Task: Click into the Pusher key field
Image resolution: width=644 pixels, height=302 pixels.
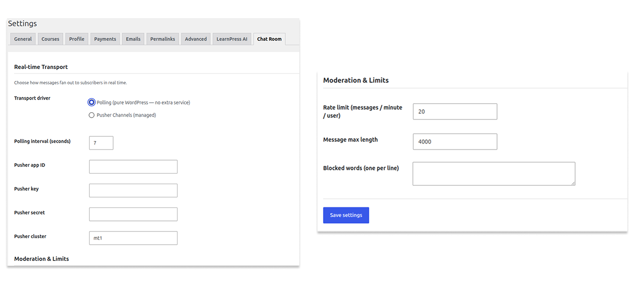Action: tap(133, 190)
